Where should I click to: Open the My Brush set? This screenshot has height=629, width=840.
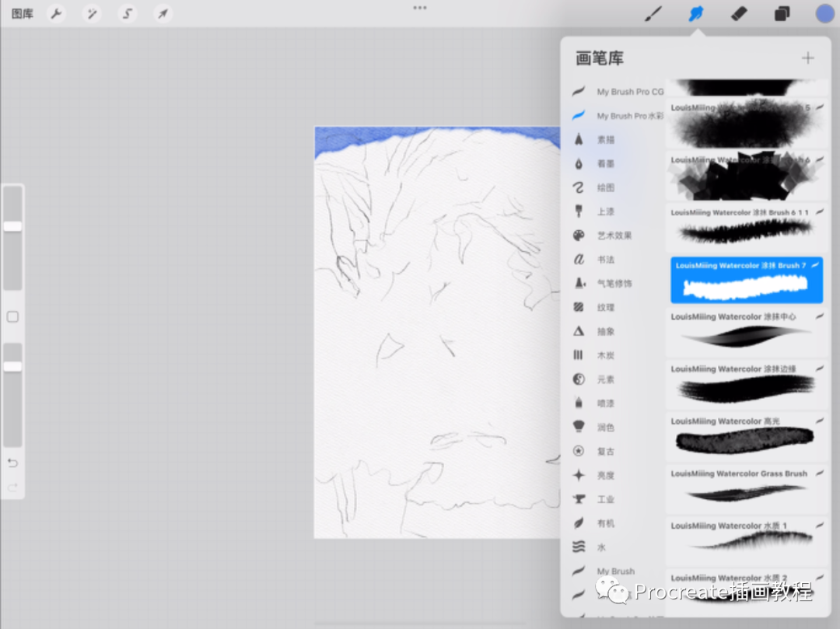point(617,571)
